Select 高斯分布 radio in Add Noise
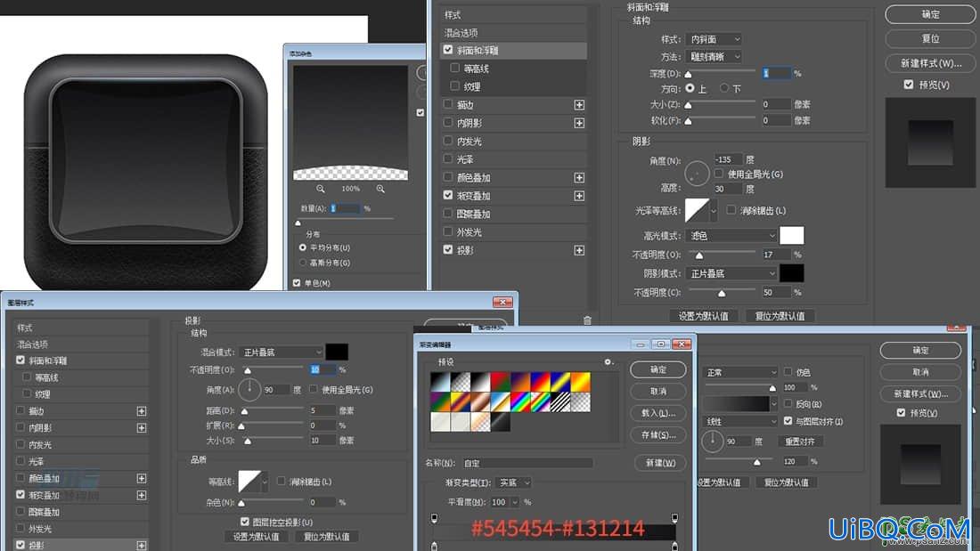Image resolution: width=980 pixels, height=551 pixels. tap(303, 263)
